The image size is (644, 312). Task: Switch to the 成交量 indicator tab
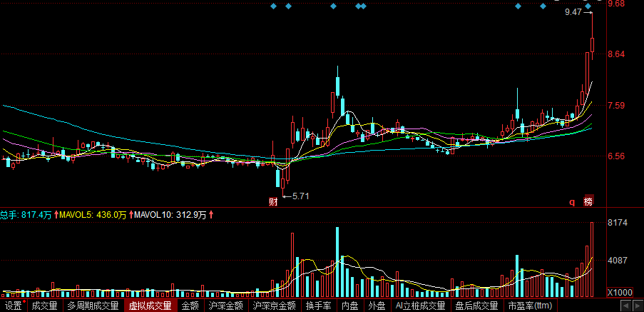point(45,306)
